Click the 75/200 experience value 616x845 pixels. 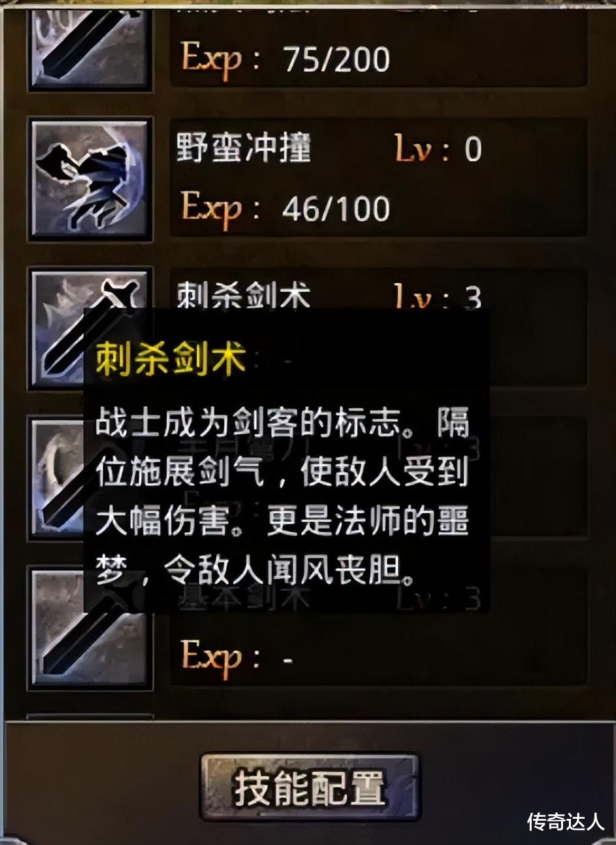336,59
